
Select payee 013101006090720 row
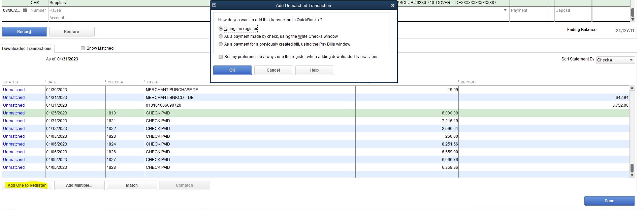[163, 105]
